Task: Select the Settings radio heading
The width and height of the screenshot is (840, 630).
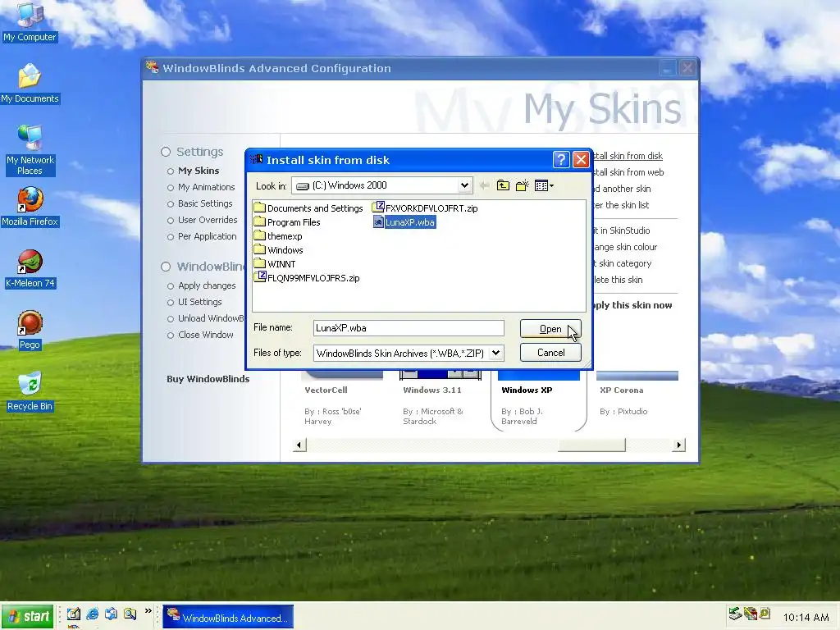Action: (x=192, y=152)
